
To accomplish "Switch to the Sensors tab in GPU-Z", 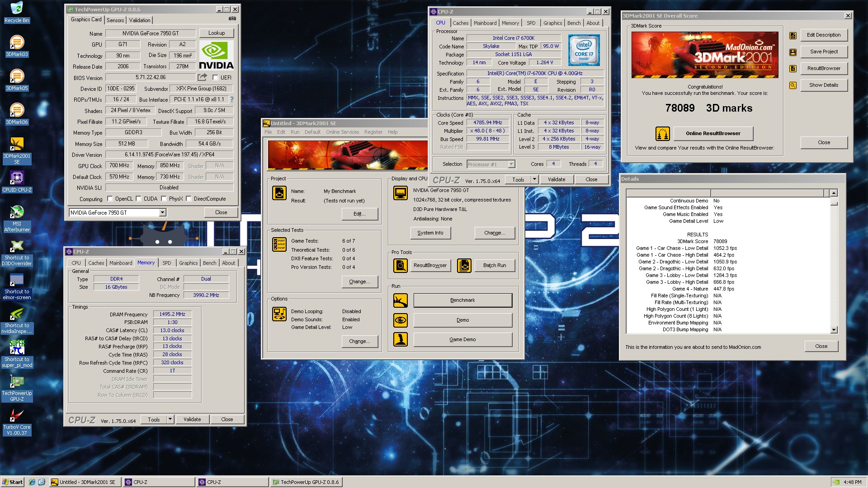I will coord(115,20).
